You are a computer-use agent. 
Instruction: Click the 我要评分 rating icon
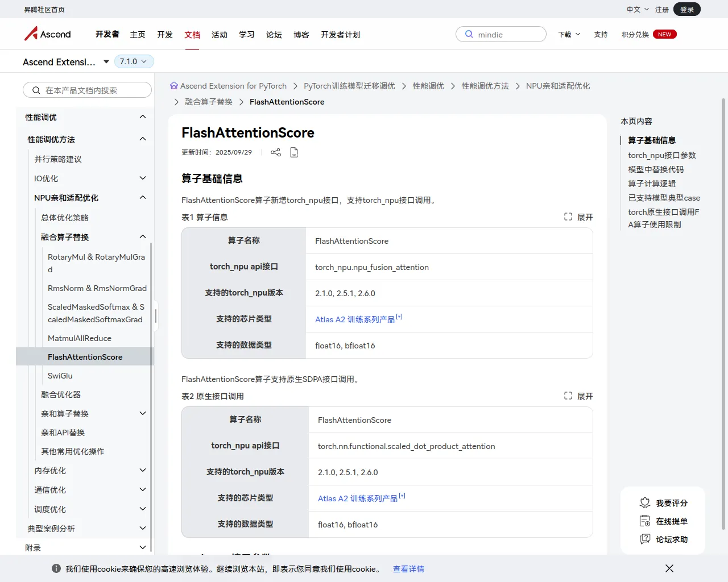tap(645, 503)
